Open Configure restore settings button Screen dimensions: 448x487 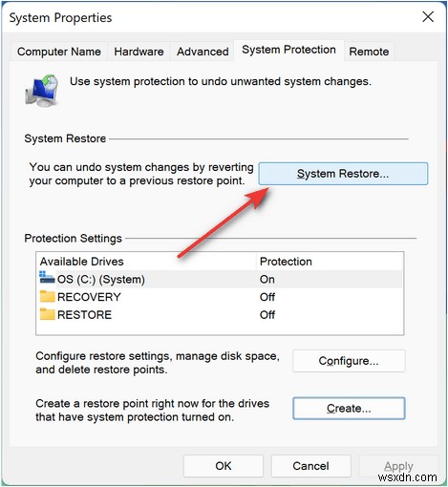point(349,361)
